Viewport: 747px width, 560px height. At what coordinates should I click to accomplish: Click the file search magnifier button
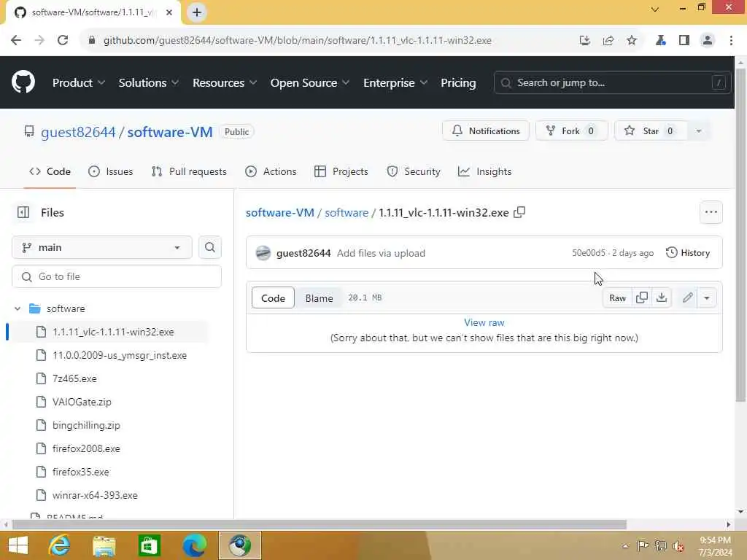click(209, 248)
